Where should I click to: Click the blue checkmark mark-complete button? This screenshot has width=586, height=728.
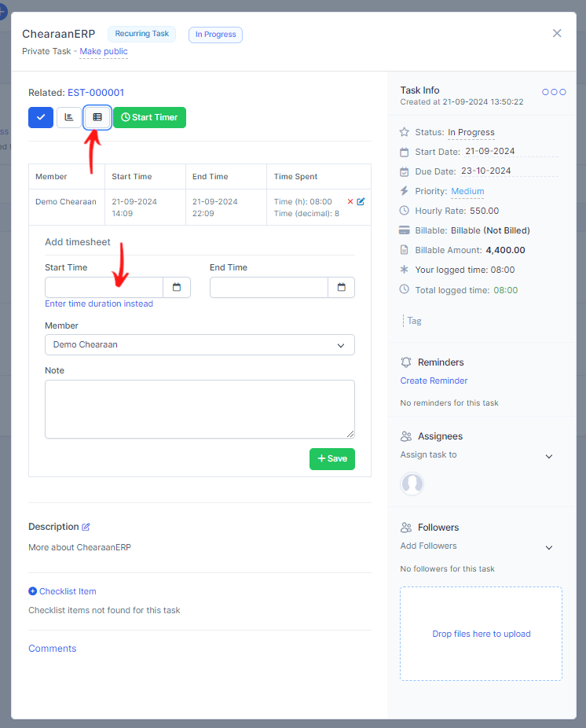(x=41, y=117)
